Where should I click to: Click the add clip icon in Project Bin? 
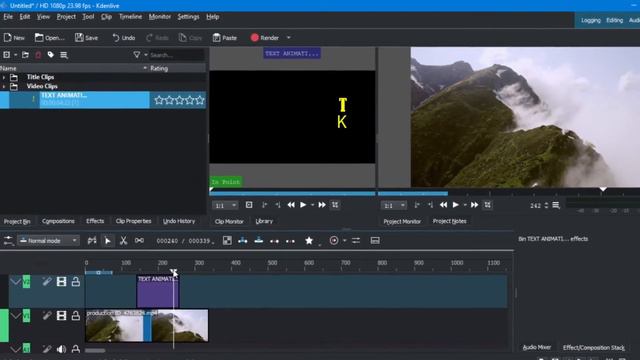7,55
